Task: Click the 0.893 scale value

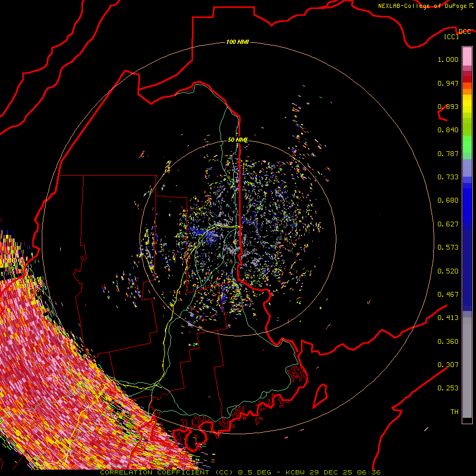Action: (x=448, y=106)
